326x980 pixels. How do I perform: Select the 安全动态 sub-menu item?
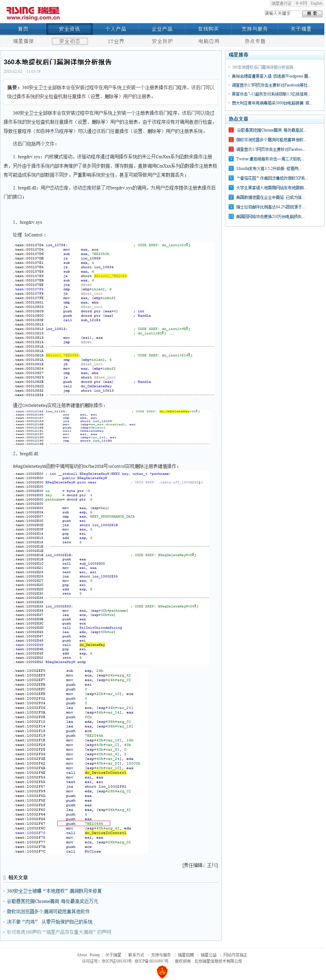[x=70, y=41]
